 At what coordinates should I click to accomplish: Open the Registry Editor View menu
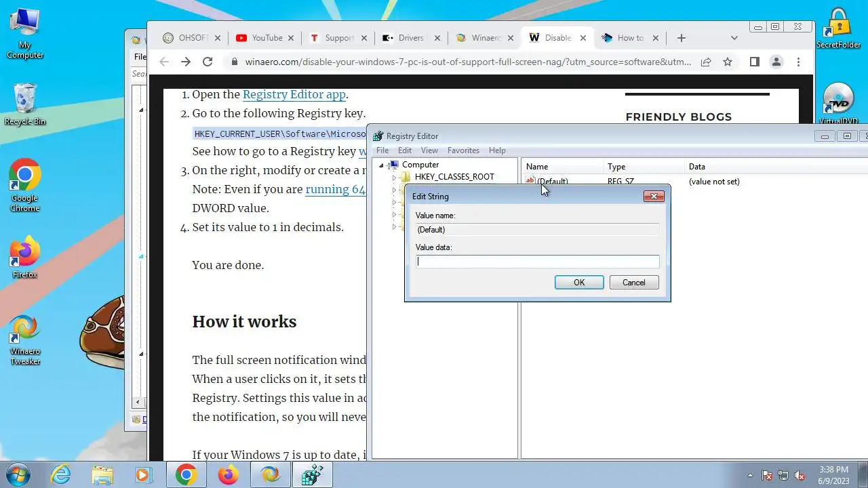tap(429, 150)
